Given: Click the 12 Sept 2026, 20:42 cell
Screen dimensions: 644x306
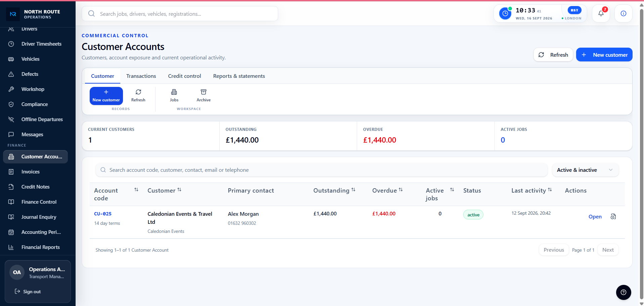Looking at the screenshot, I should [x=531, y=213].
